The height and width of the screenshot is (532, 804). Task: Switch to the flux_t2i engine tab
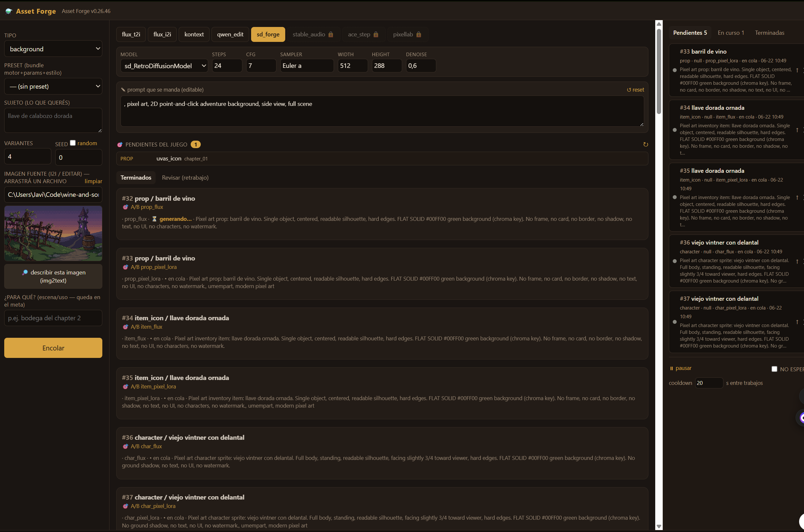tap(131, 34)
